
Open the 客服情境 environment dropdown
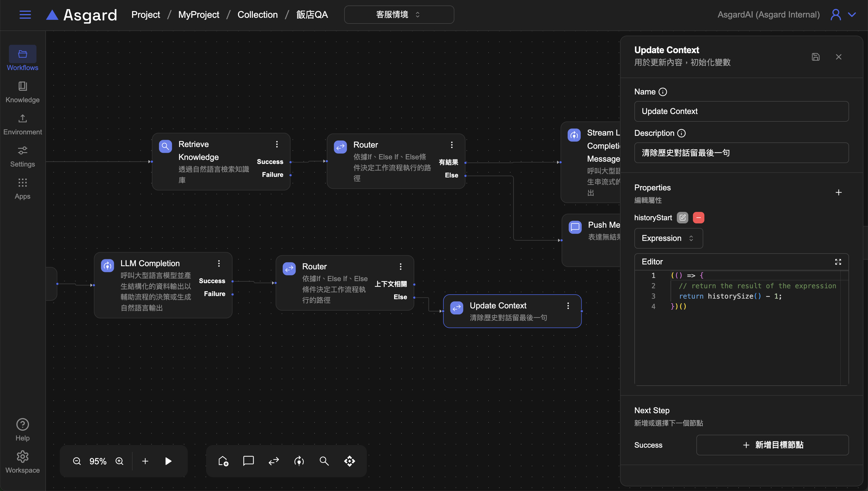click(x=399, y=15)
